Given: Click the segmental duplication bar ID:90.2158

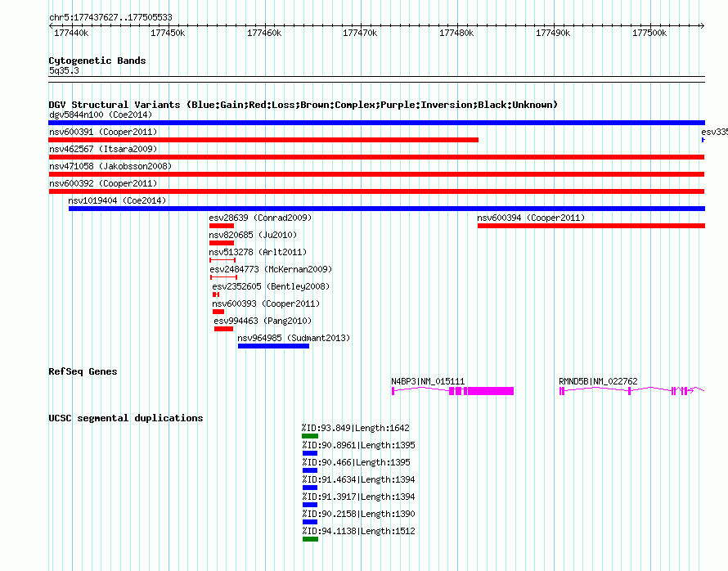Looking at the screenshot, I should [310, 522].
